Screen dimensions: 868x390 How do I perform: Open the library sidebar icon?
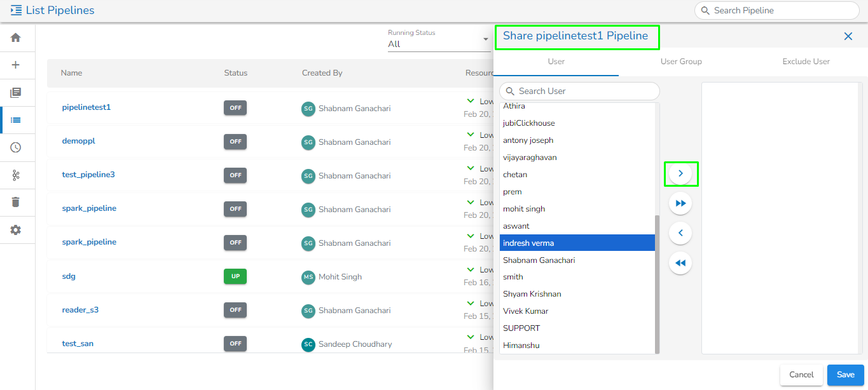[16, 93]
